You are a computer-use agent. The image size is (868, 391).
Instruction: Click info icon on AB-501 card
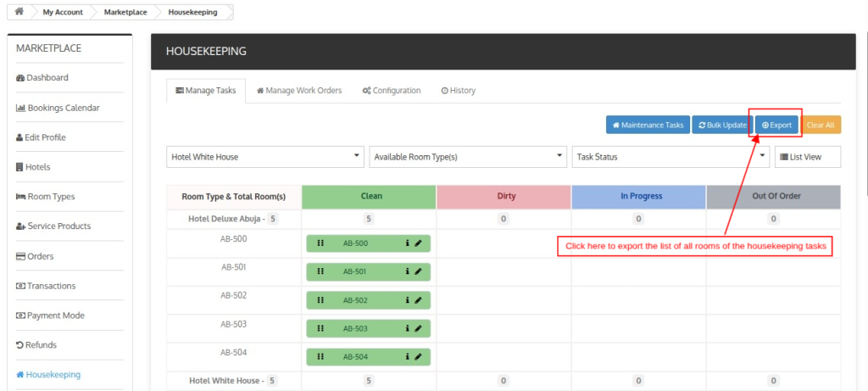(x=407, y=271)
